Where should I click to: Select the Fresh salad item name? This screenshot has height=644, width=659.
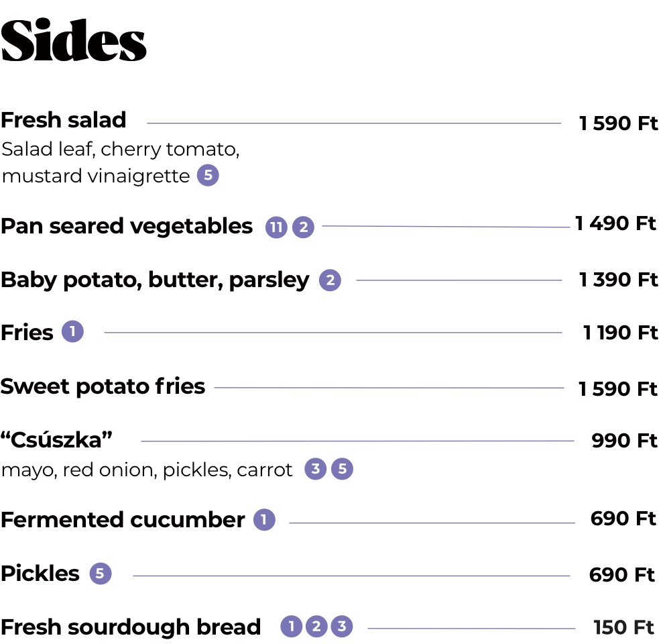click(x=64, y=120)
